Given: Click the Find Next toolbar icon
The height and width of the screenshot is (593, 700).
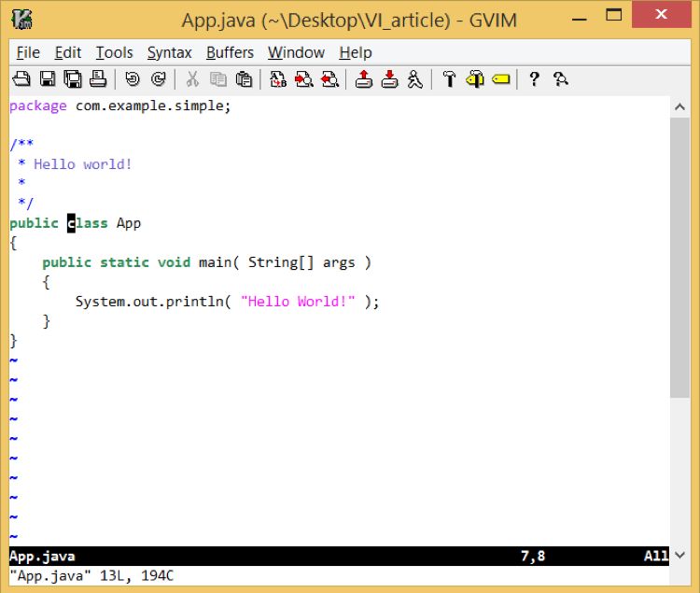Looking at the screenshot, I should (303, 79).
